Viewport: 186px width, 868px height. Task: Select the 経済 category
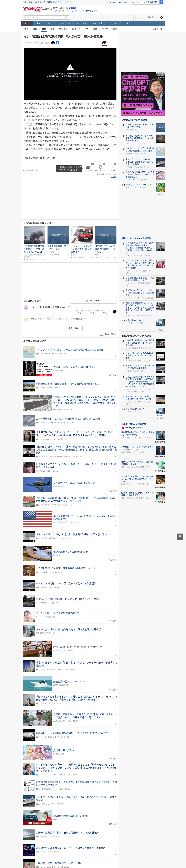[x=52, y=29]
